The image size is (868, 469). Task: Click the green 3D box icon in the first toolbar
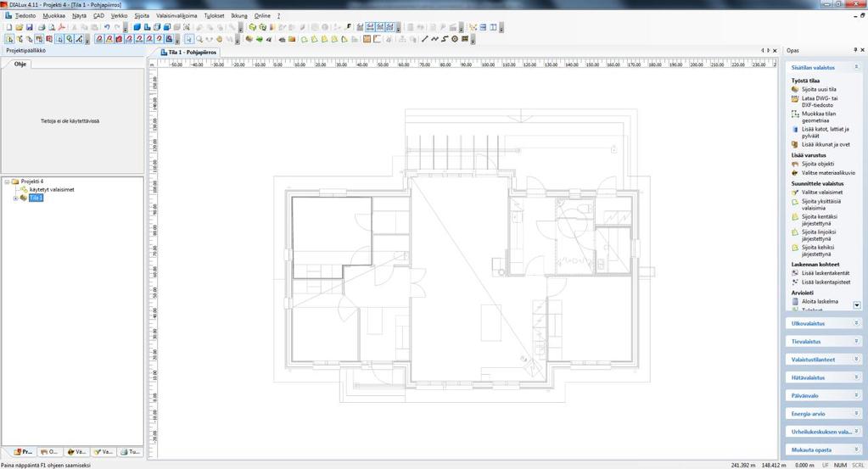pyautogui.click(x=253, y=27)
